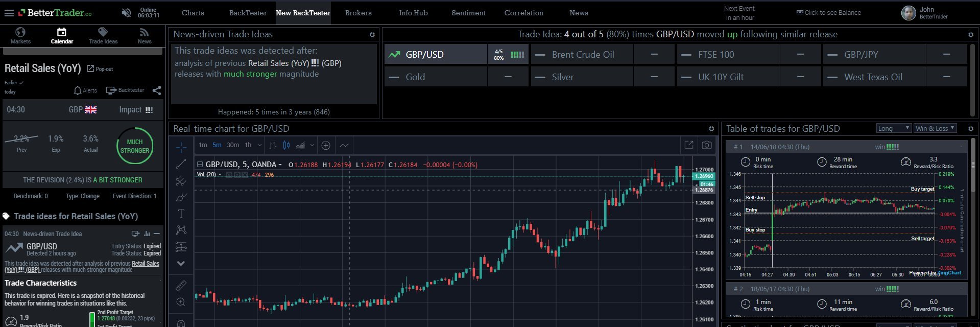Click the Compare or add symbol plus icon
This screenshot has height=327, width=980.
(326, 145)
